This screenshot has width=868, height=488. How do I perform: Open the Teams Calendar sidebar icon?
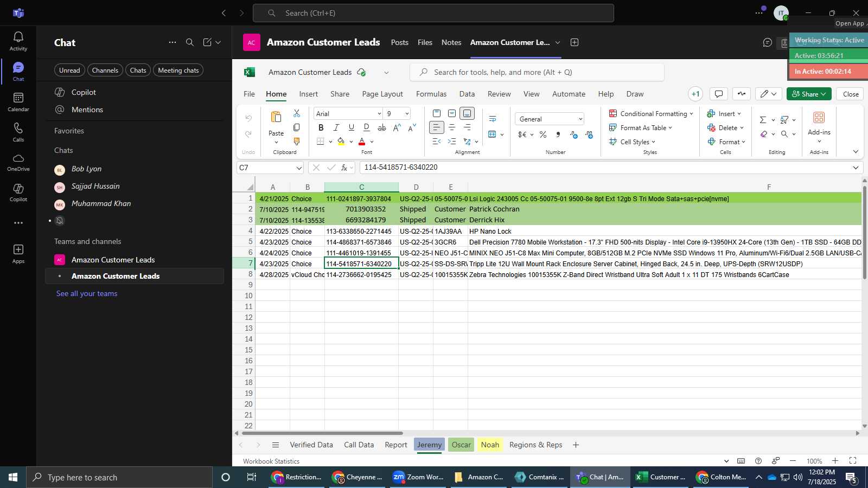18,102
